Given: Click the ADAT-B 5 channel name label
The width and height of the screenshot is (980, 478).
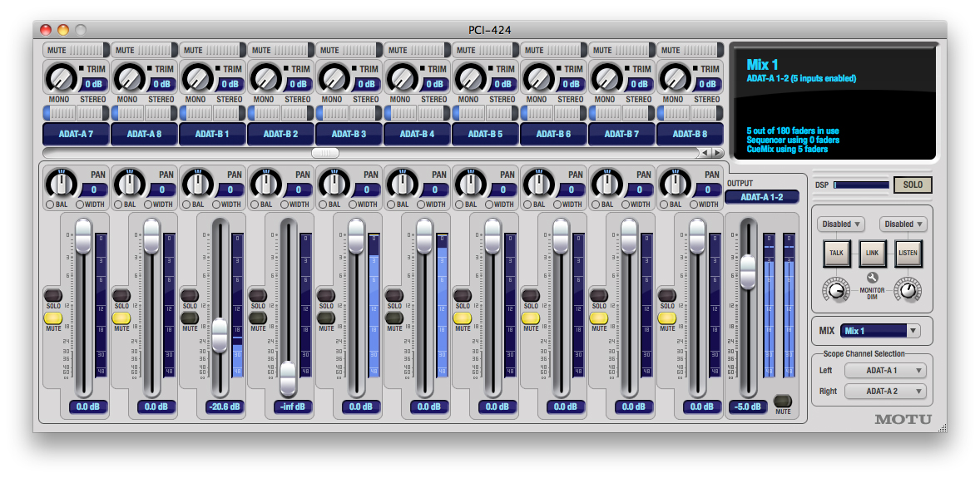Looking at the screenshot, I should pyautogui.click(x=485, y=134).
